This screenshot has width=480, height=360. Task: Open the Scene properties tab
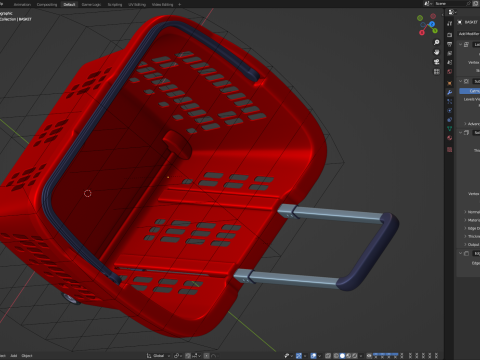[x=450, y=62]
